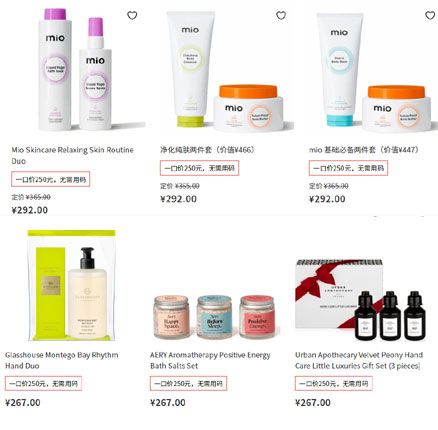Viewport: 438px width, 430px height.
Task: Favorite the Mio Relaxing Skin Routine Duo
Action: [x=132, y=15]
